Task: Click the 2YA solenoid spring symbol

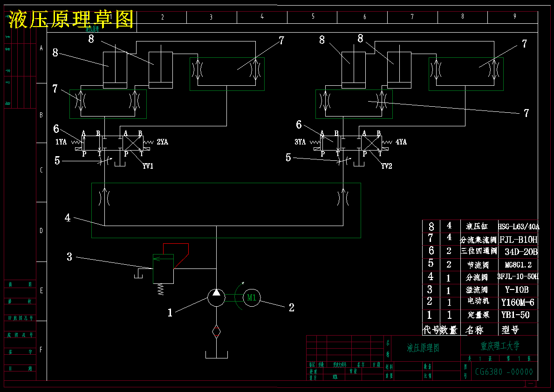Action: [149, 142]
